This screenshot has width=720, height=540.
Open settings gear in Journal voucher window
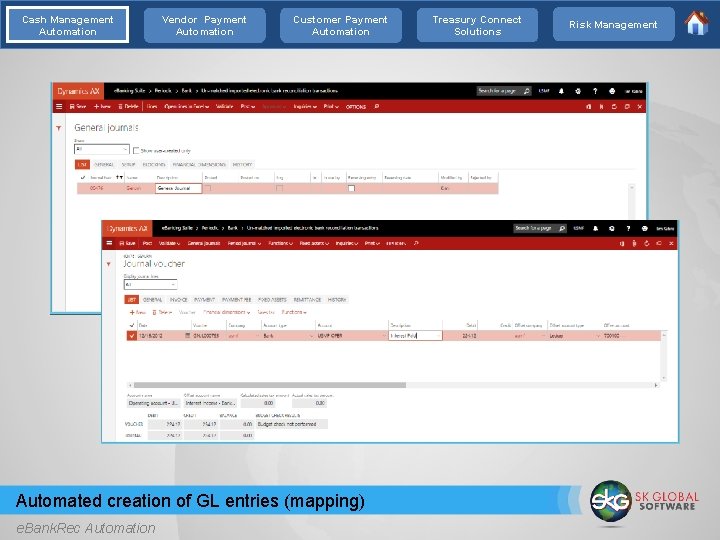(612, 228)
